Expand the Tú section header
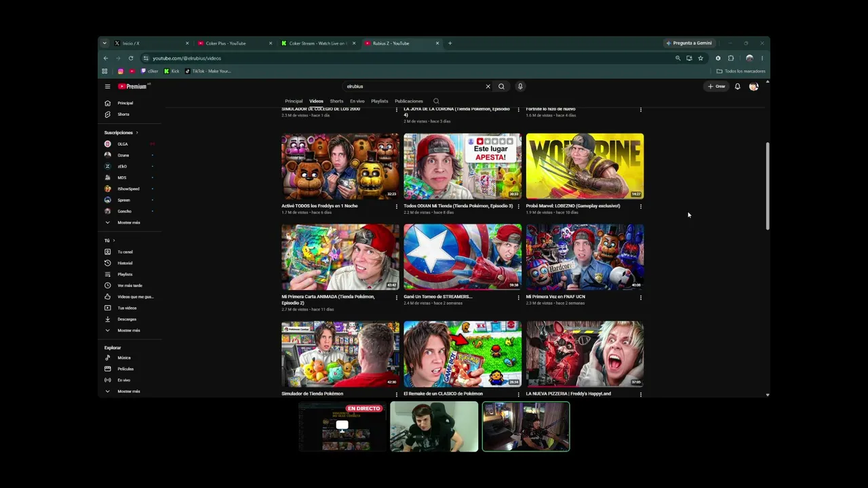The image size is (868, 488). (110, 241)
